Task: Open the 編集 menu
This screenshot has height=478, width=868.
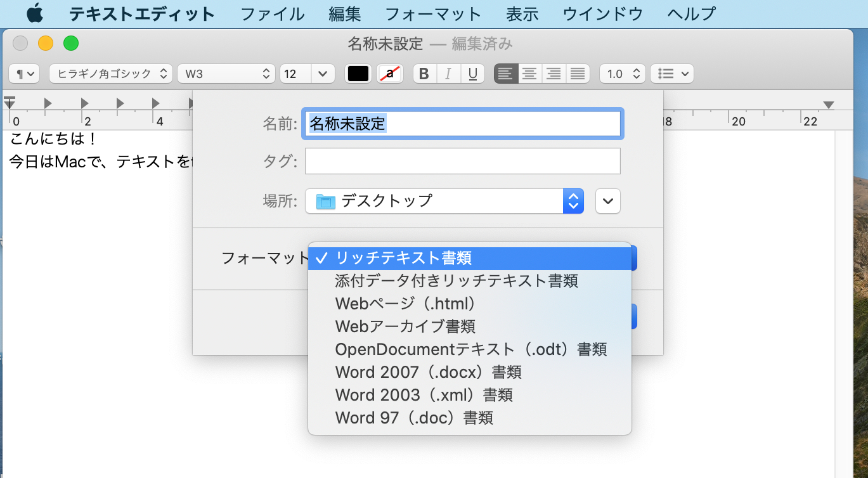Action: point(345,13)
